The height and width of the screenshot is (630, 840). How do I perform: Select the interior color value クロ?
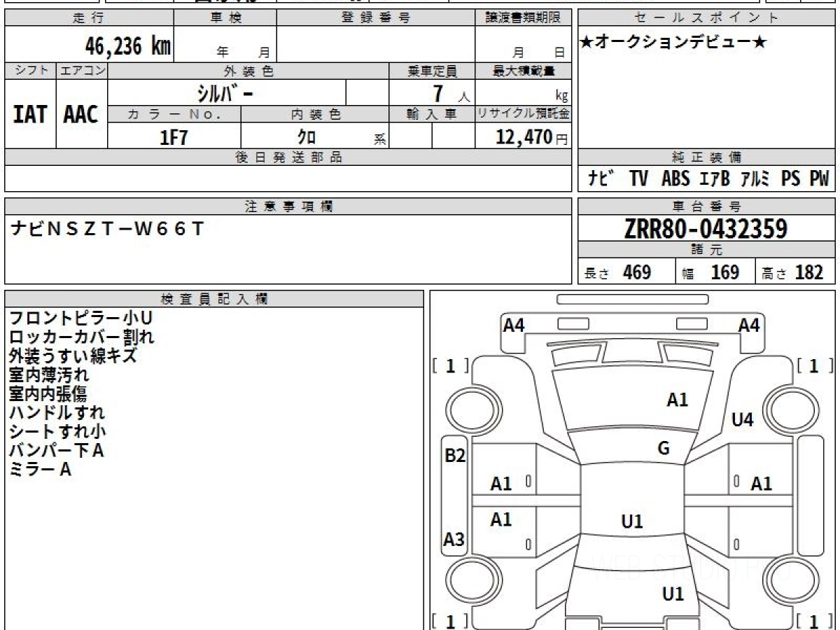(307, 137)
